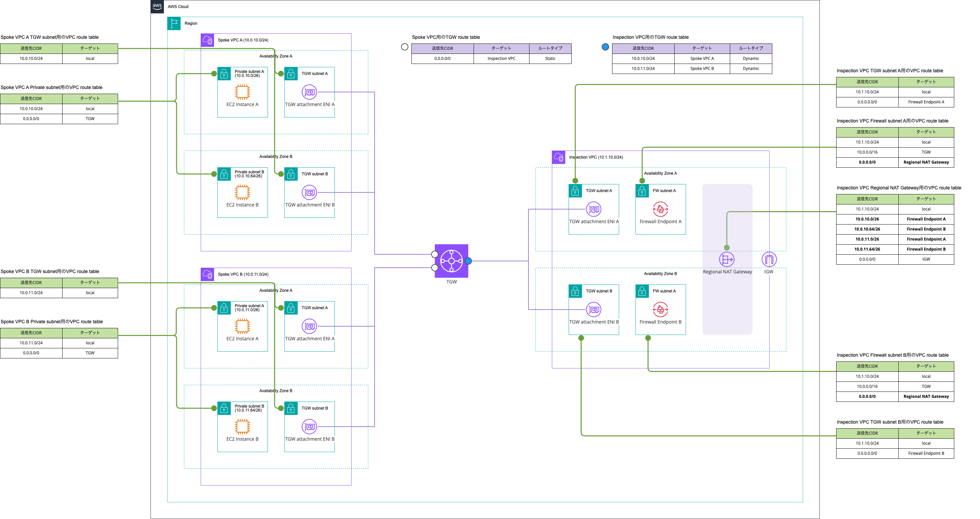The image size is (980, 519).
Task: Click the blue dot attached to TGW icon
Action: pos(468,261)
